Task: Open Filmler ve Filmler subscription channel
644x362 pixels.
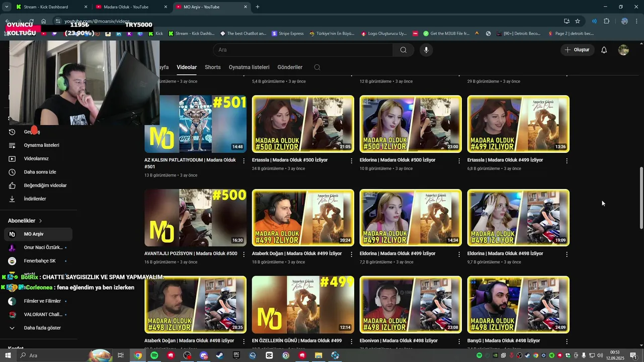Action: 38,301
